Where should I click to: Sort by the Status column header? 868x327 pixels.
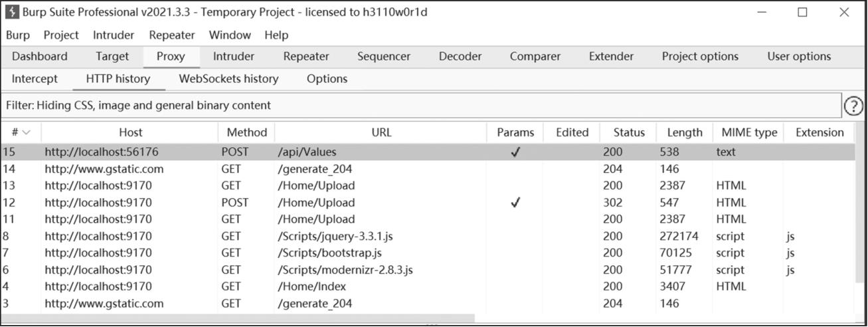click(628, 132)
